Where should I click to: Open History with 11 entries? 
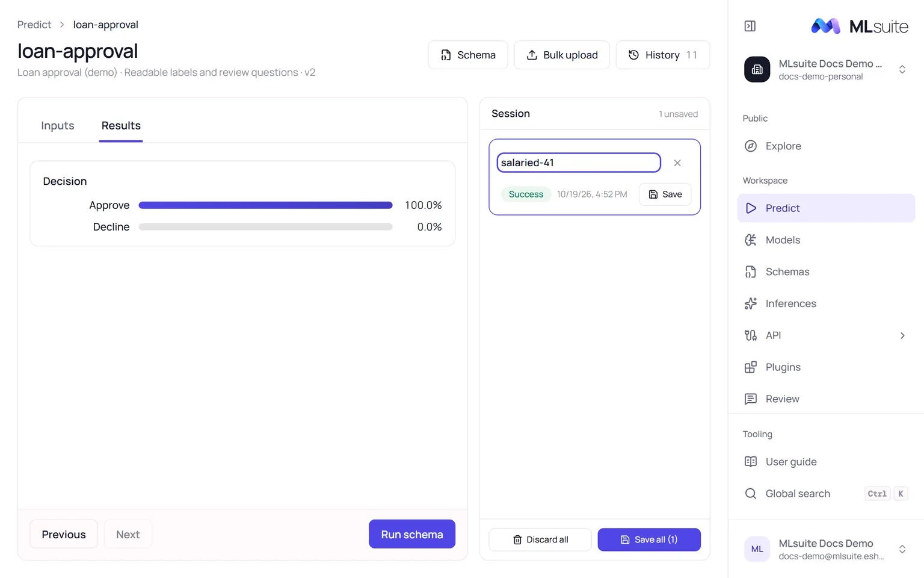[663, 55]
